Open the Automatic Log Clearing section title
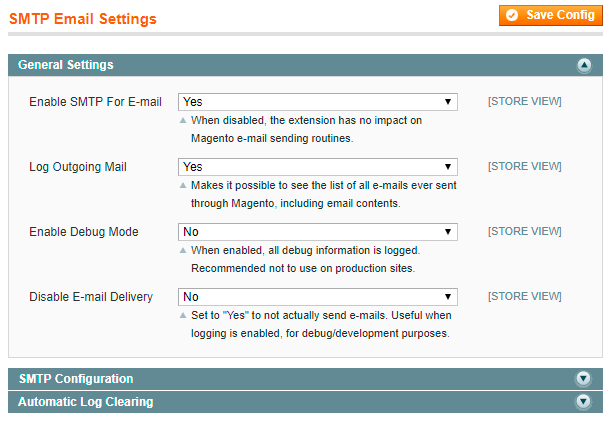 86,402
